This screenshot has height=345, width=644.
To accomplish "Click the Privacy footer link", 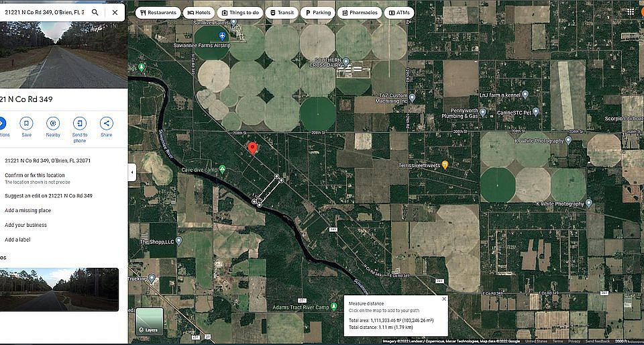I will point(574,341).
